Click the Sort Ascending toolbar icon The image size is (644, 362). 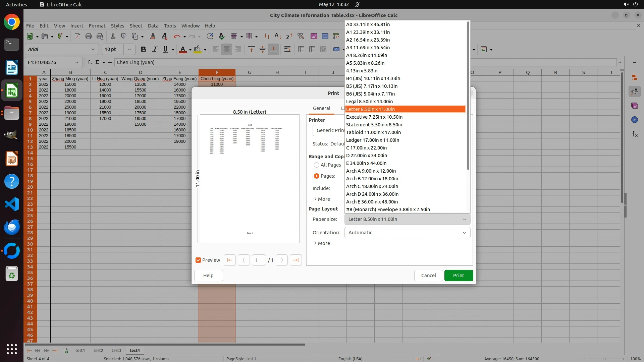278,36
